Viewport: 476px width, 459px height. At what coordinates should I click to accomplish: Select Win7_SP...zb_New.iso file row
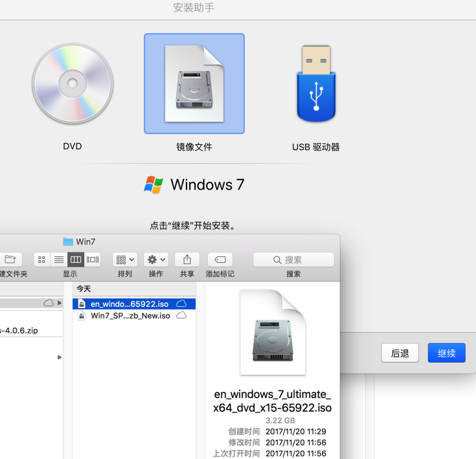[x=134, y=315]
